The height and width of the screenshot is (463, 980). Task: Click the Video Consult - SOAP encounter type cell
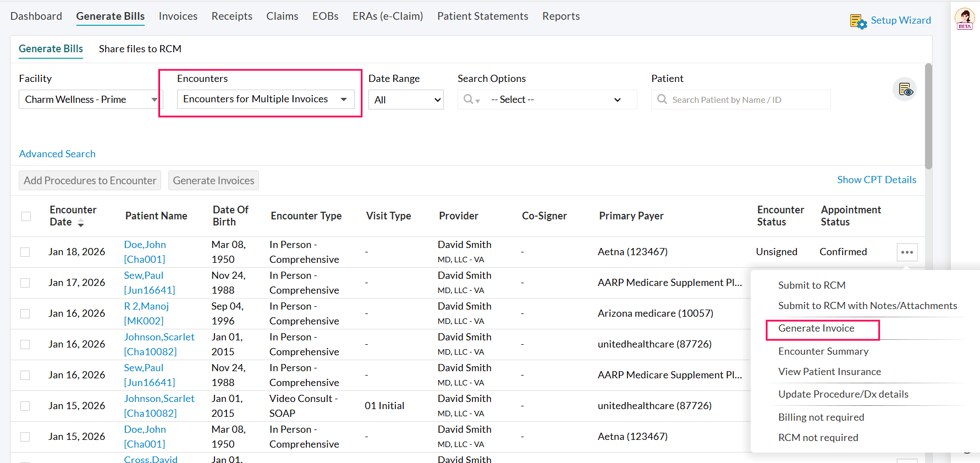(304, 406)
